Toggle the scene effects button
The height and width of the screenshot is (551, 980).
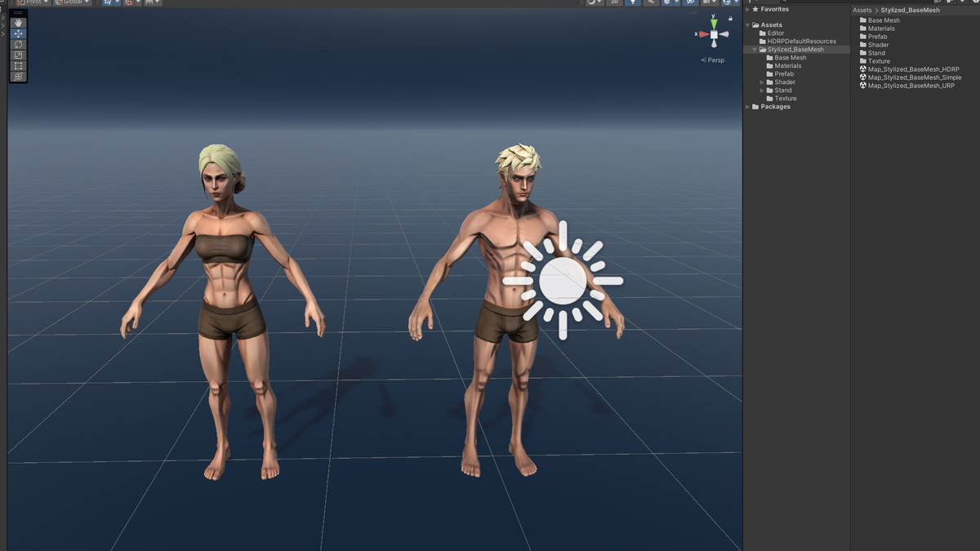667,2
